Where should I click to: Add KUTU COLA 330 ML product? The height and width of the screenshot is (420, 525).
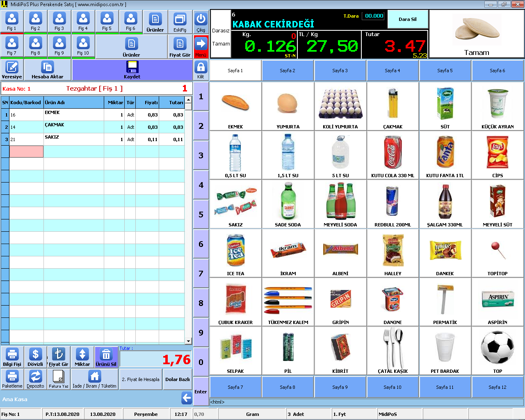pyautogui.click(x=393, y=155)
